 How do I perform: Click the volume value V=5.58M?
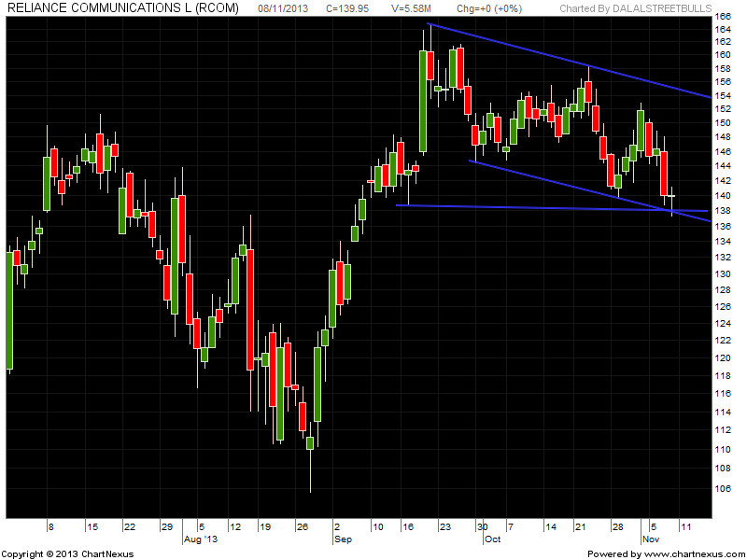pos(412,8)
